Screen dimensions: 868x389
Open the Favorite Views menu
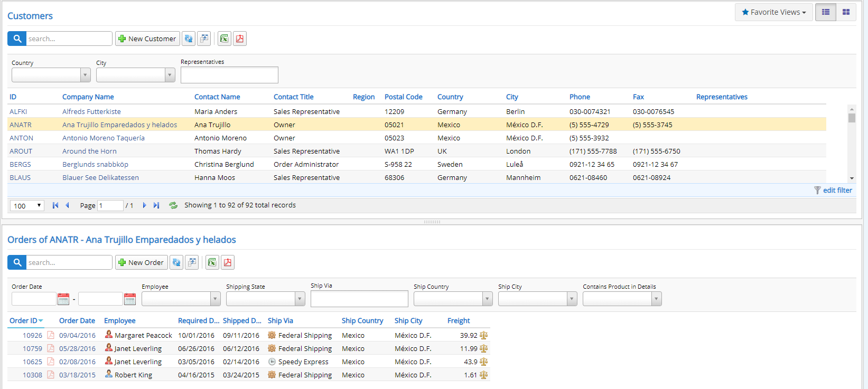[x=773, y=12]
